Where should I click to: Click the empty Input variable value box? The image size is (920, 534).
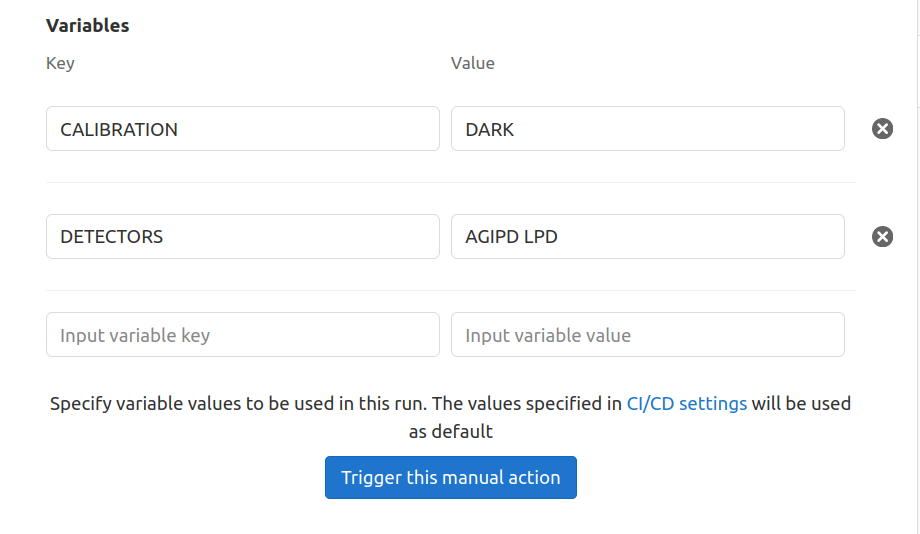[x=648, y=334]
